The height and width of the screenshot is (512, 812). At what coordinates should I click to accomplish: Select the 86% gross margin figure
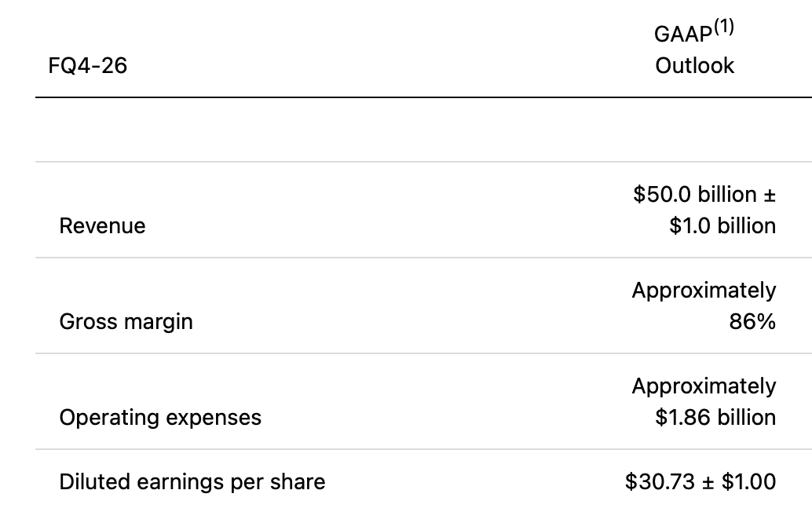pyautogui.click(x=752, y=322)
